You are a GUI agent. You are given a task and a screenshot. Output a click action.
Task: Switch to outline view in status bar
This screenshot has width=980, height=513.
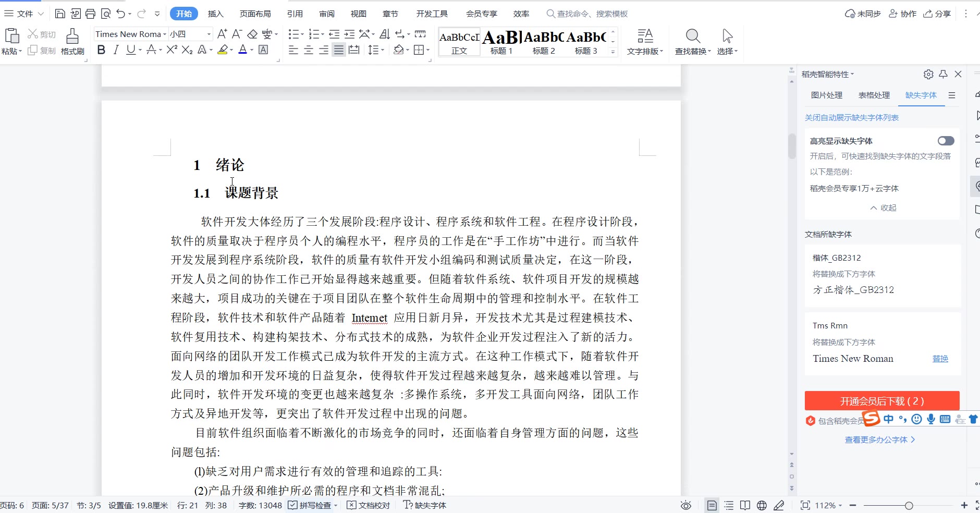tap(729, 505)
